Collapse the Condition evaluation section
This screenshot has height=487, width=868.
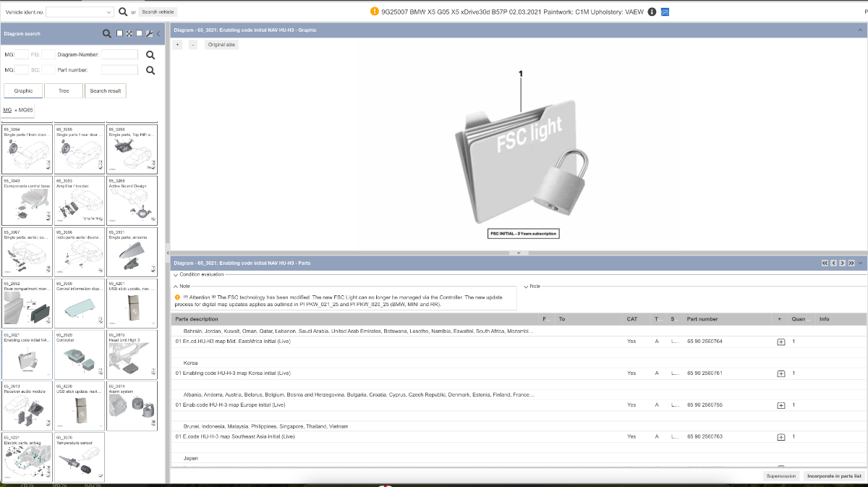[176, 275]
